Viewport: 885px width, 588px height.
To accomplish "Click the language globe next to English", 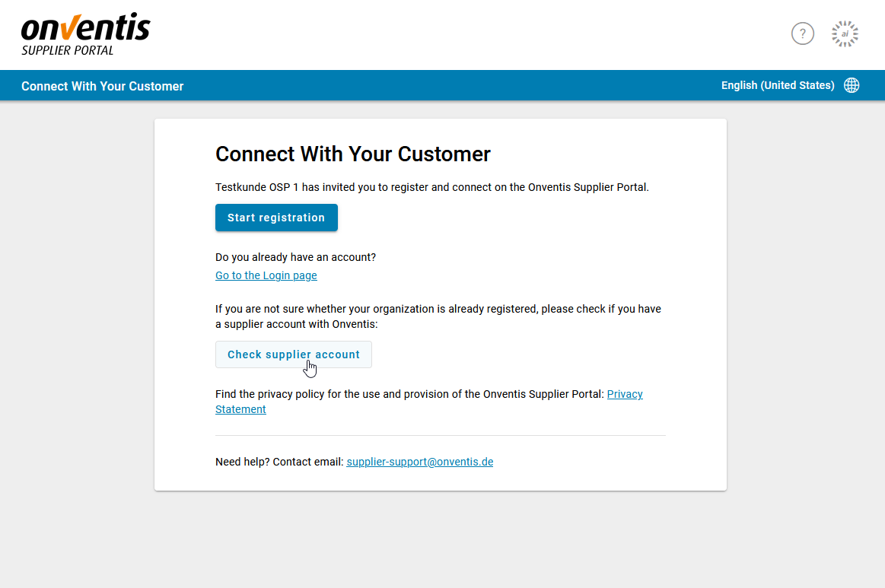I will click(852, 85).
